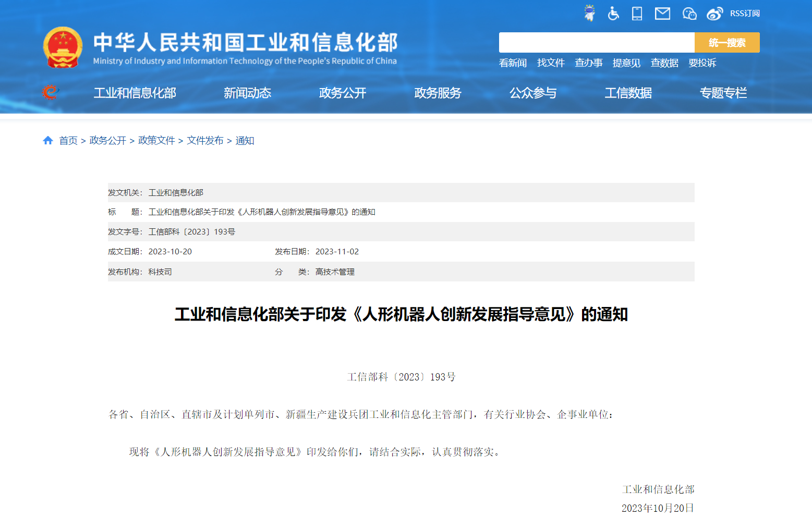Viewport: 812px width, 517px height.
Task: Click the 统一搜索 search button
Action: click(726, 43)
